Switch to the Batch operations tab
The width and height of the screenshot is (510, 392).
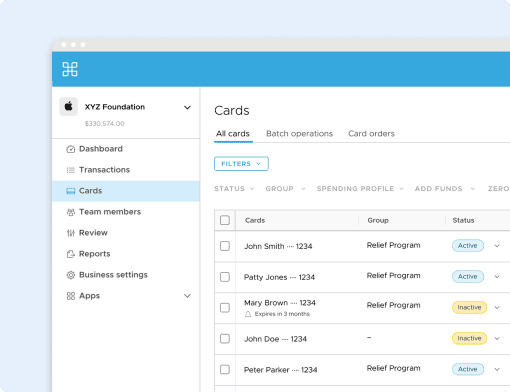(299, 134)
